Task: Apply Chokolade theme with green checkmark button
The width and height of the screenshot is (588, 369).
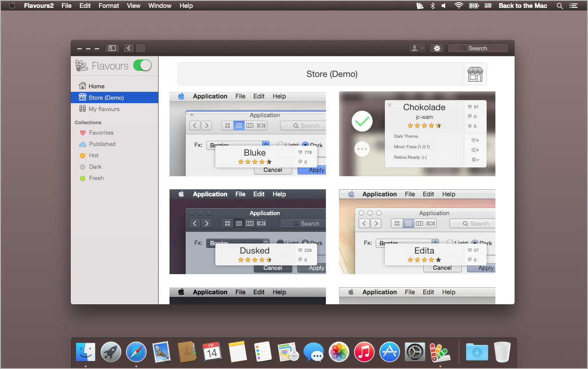Action: click(x=362, y=122)
